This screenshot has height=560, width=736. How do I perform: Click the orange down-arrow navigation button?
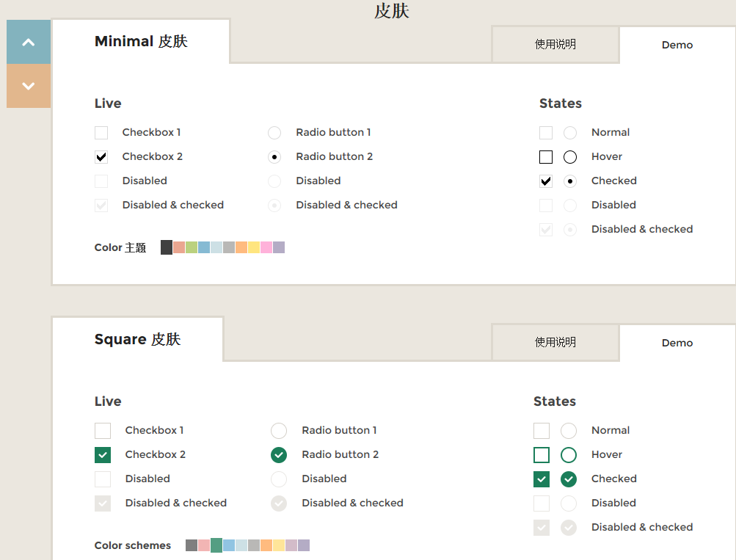[29, 86]
